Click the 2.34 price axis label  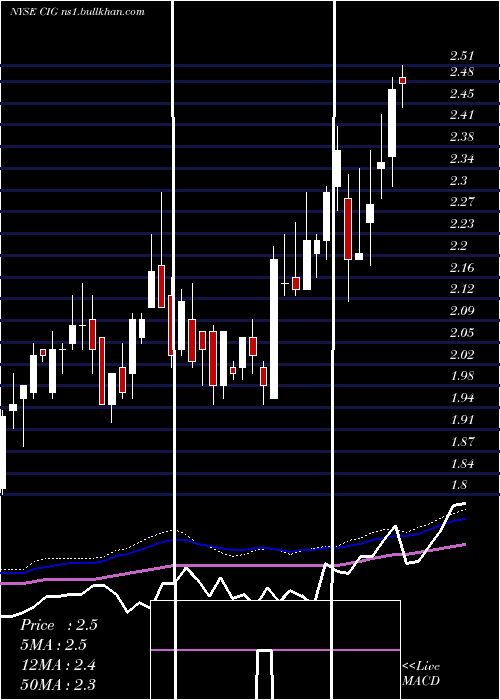[x=462, y=159]
